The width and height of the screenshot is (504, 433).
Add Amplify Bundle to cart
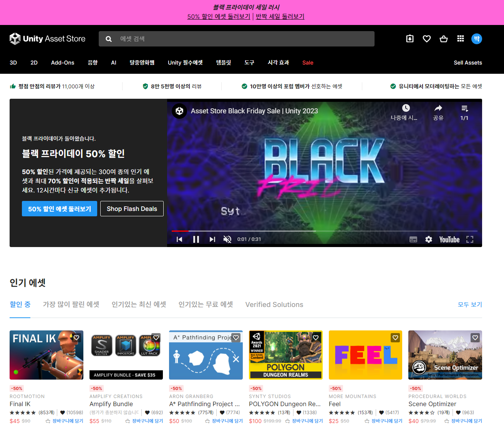click(144, 421)
